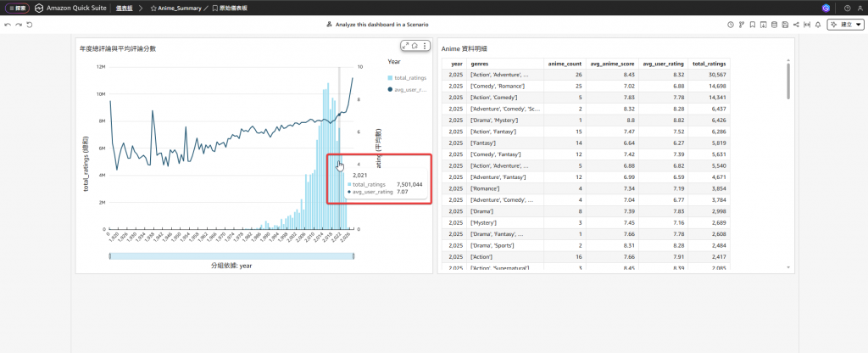This screenshot has width=868, height=353.
Task: Select the ['Comedy', 'Fantasy'] genres cell
Action: click(x=505, y=154)
